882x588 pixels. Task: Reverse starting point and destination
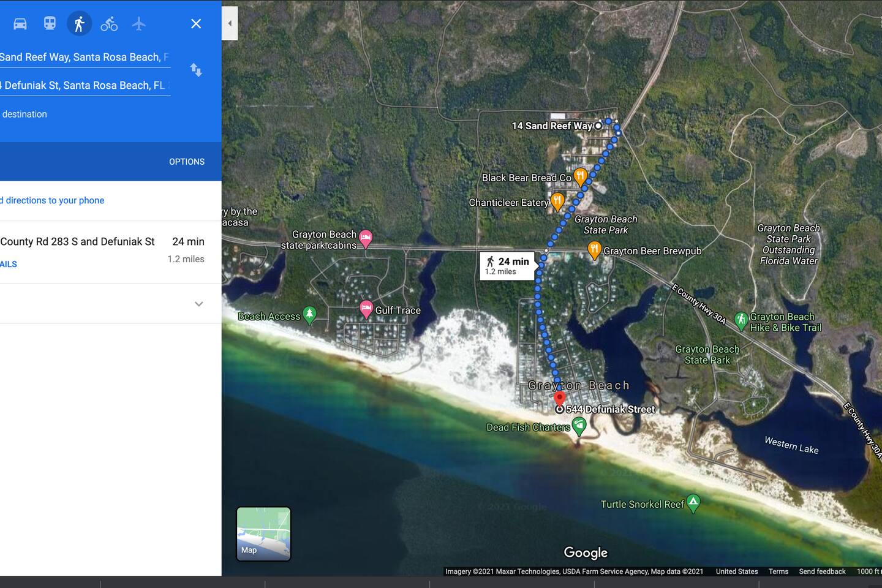point(196,70)
